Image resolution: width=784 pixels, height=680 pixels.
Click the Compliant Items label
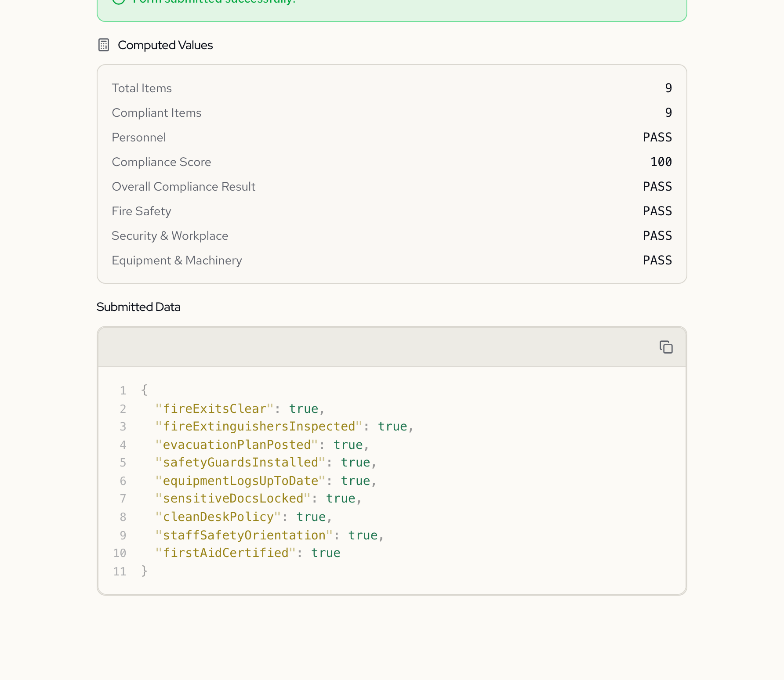pyautogui.click(x=156, y=113)
